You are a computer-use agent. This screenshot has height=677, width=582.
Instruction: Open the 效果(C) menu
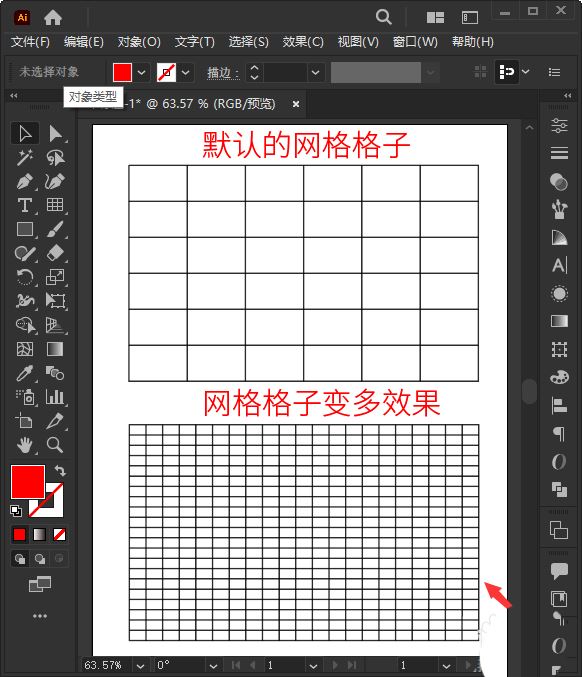pyautogui.click(x=303, y=42)
